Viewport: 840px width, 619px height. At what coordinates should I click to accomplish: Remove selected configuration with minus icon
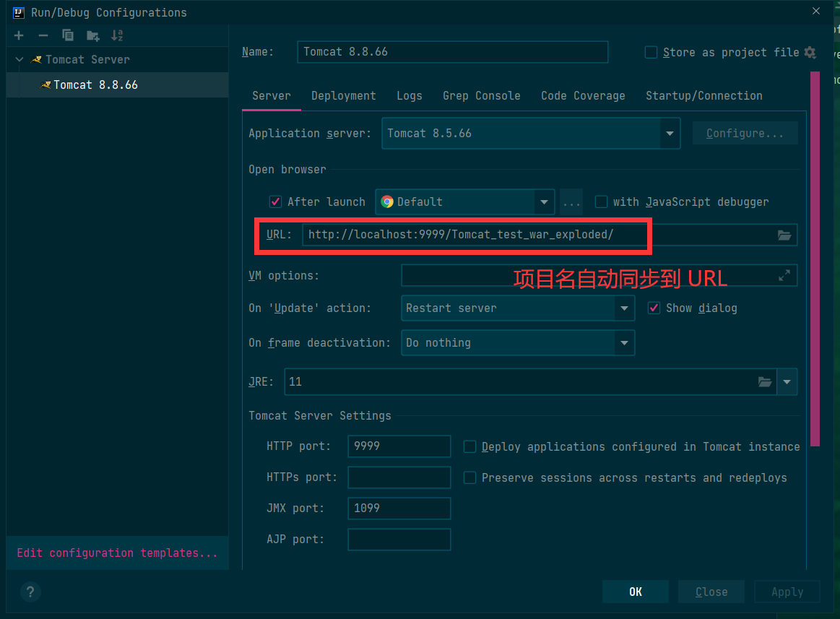click(43, 35)
